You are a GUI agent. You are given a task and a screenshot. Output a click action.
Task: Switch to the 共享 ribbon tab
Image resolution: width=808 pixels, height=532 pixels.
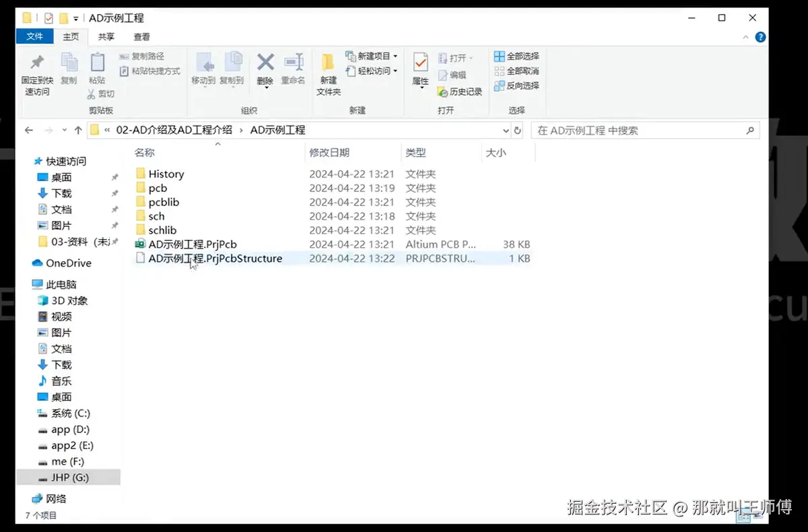click(106, 37)
